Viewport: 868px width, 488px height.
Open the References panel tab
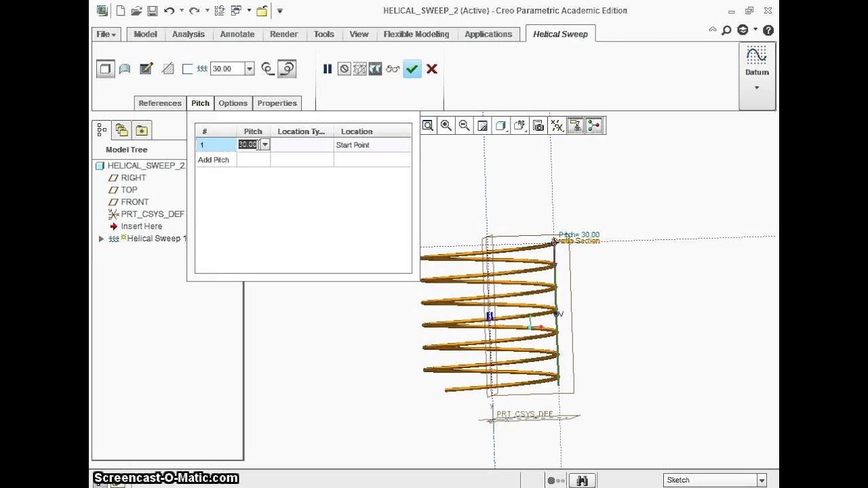click(x=160, y=103)
